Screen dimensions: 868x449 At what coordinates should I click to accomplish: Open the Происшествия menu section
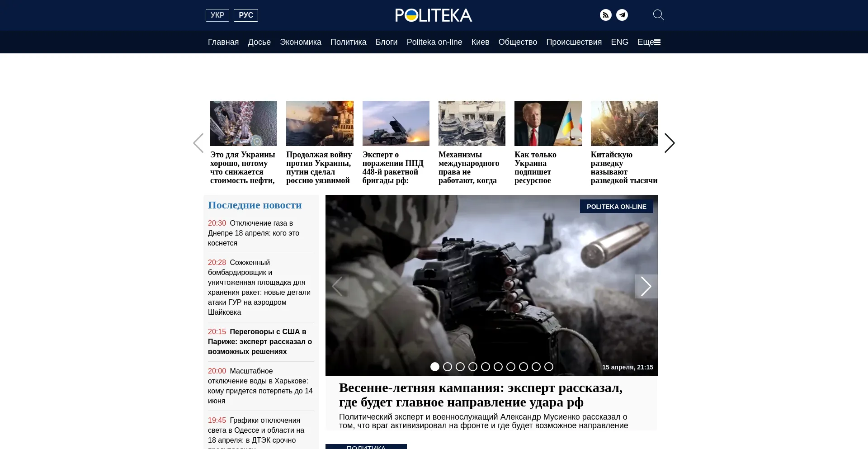pos(574,42)
